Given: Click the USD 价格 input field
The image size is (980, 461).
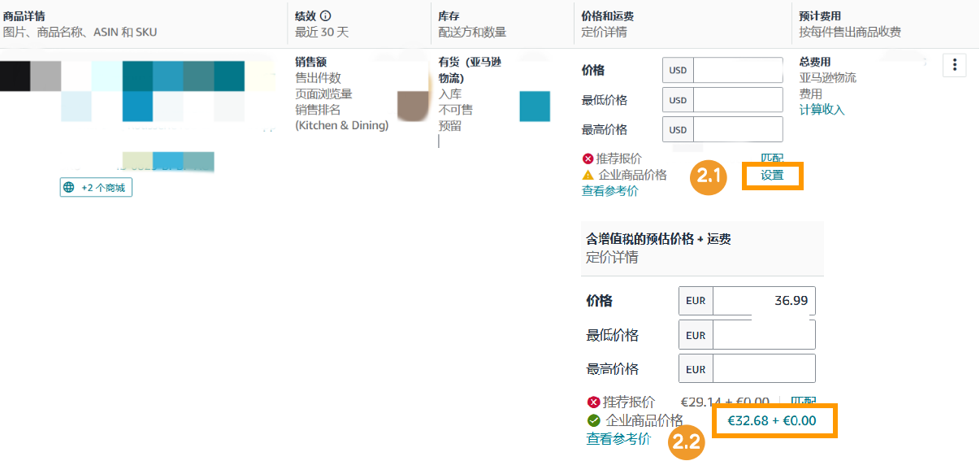Looking at the screenshot, I should [x=737, y=70].
